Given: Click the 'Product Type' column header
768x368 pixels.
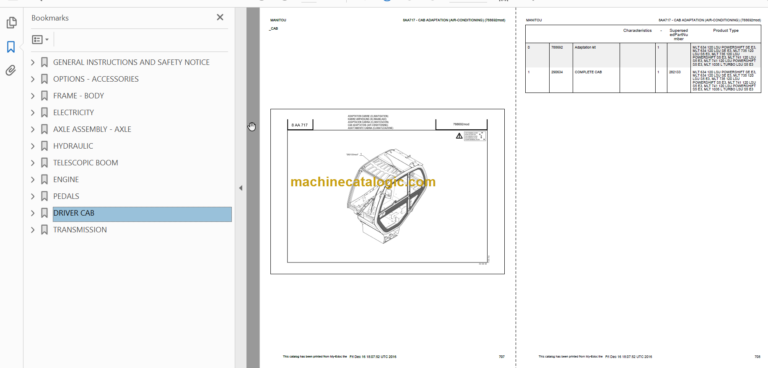Looking at the screenshot, I should pyautogui.click(x=726, y=31).
